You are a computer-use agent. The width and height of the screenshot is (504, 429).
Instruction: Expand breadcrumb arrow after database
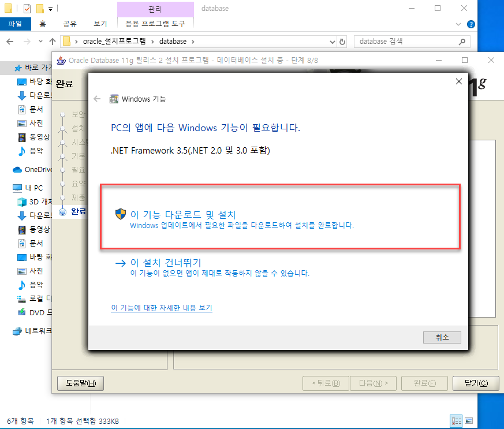click(193, 42)
